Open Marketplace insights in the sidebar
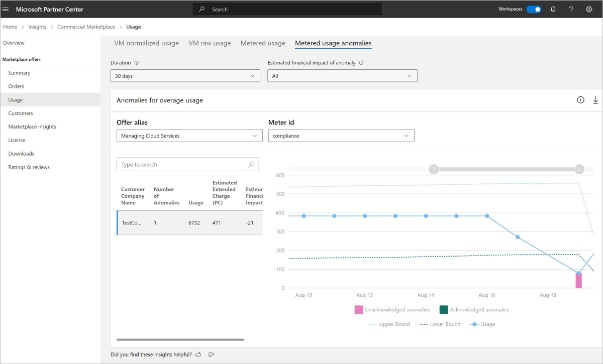The image size is (603, 364). 32,127
